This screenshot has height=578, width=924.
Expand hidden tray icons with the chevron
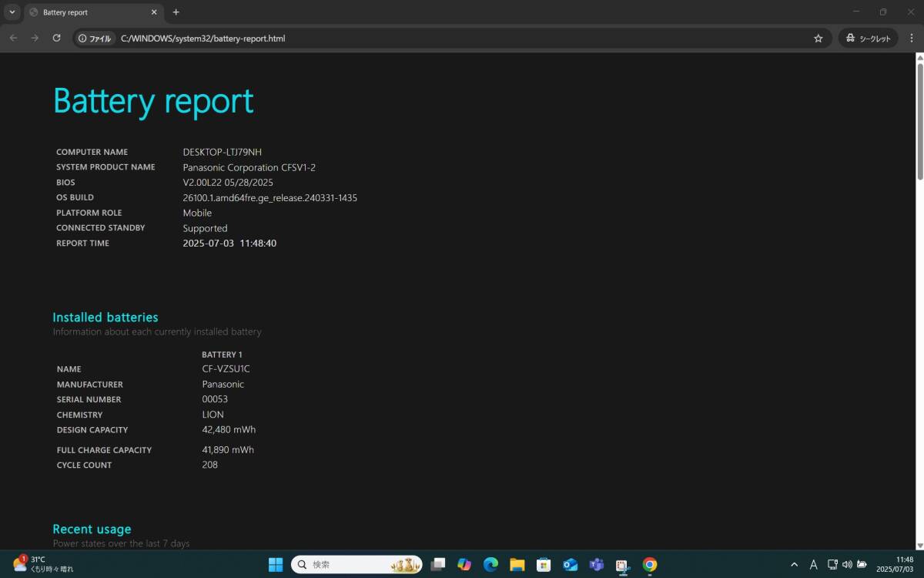click(x=794, y=564)
